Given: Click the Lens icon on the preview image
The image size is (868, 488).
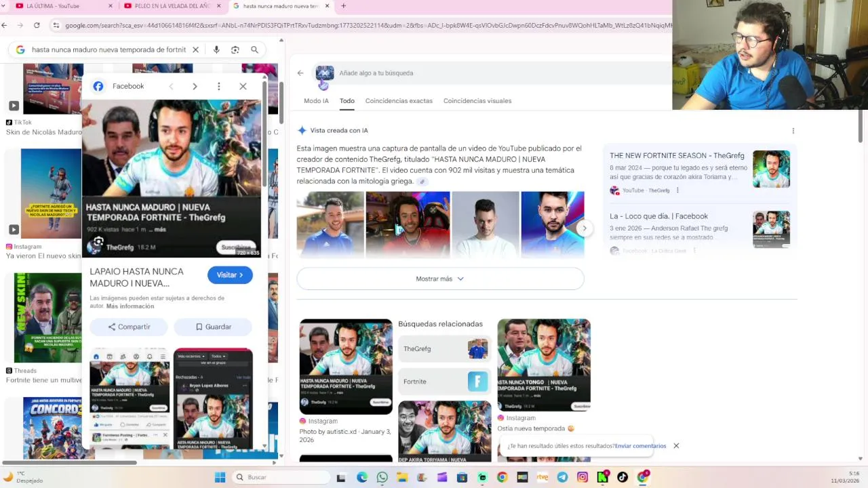Looking at the screenshot, I should click(98, 242).
